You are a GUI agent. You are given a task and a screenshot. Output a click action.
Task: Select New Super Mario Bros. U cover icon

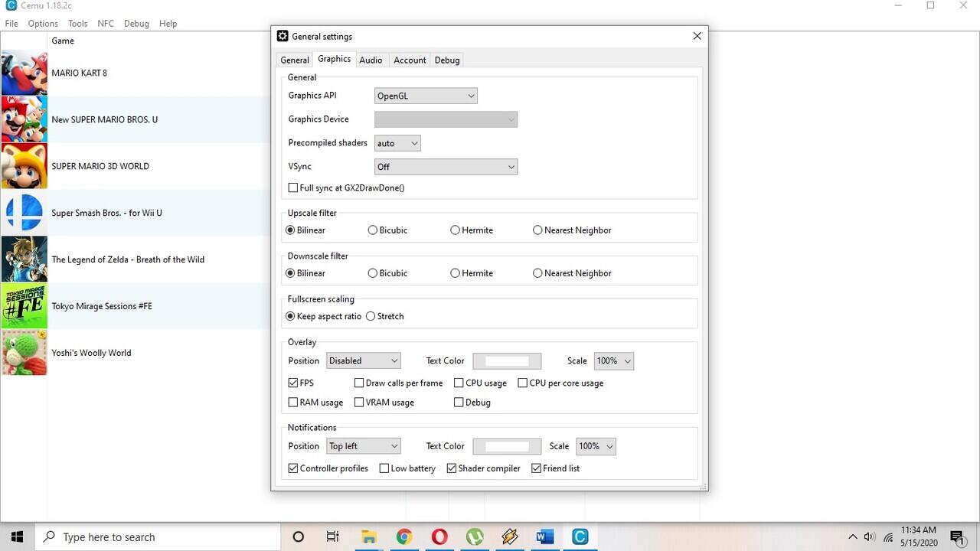24,119
